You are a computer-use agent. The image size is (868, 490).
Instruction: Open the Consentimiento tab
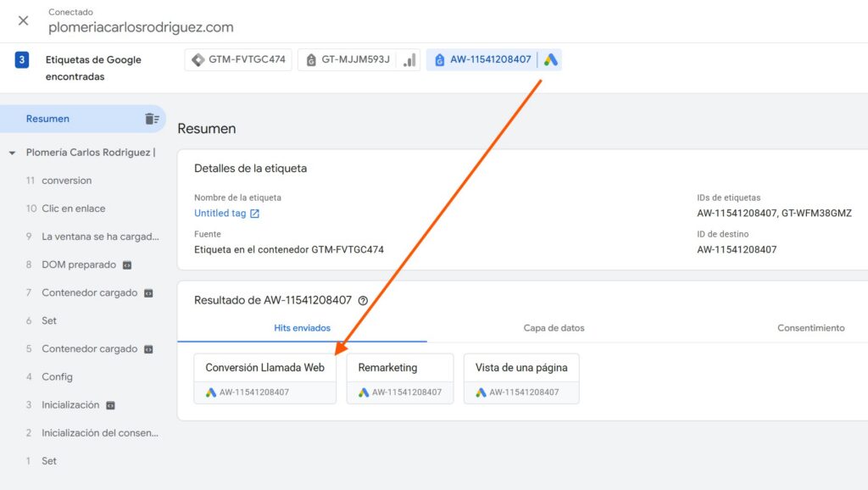[x=810, y=328]
